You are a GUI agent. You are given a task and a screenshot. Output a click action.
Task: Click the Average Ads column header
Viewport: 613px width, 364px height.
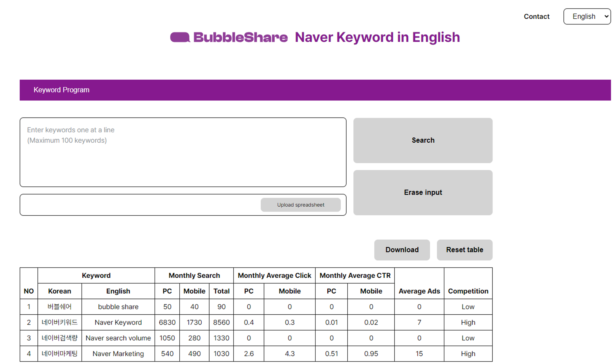point(419,291)
